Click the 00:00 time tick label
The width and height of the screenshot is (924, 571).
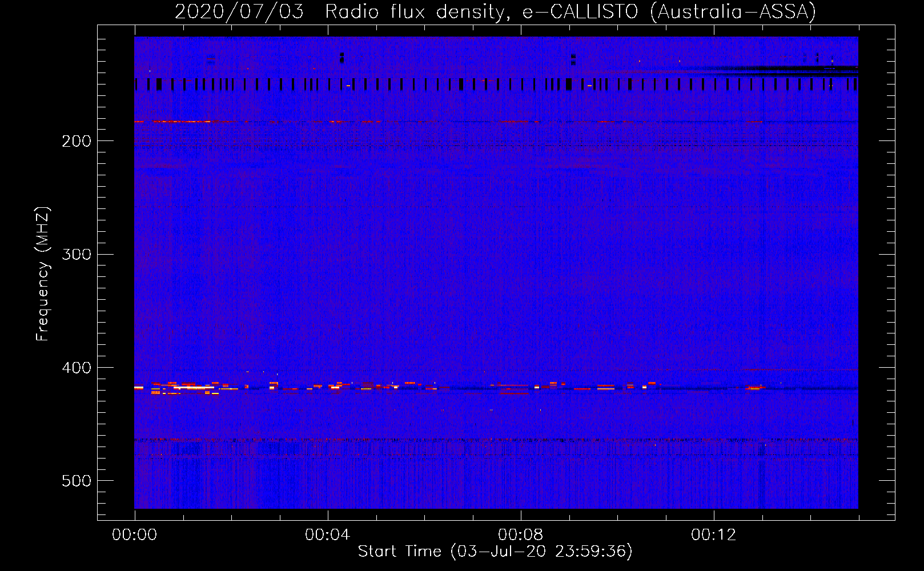point(134,534)
